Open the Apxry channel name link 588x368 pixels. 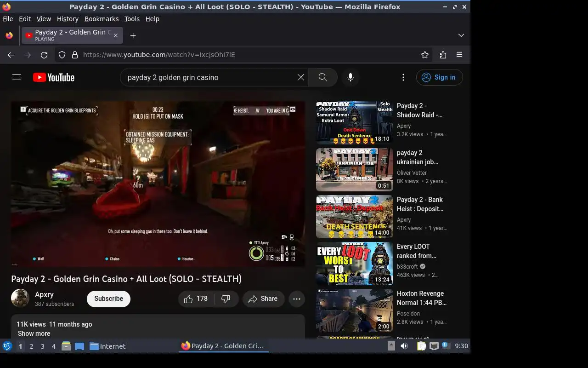point(44,294)
